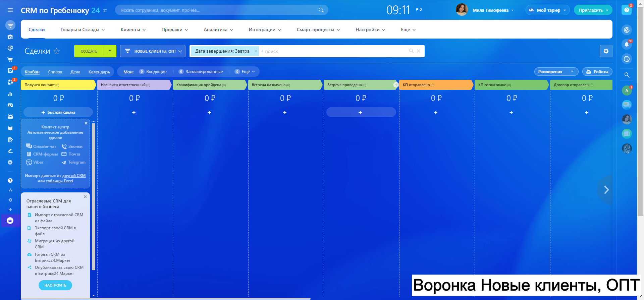Open the bar chart analytics sidebar icon
The image size is (644, 300).
pyautogui.click(x=10, y=94)
